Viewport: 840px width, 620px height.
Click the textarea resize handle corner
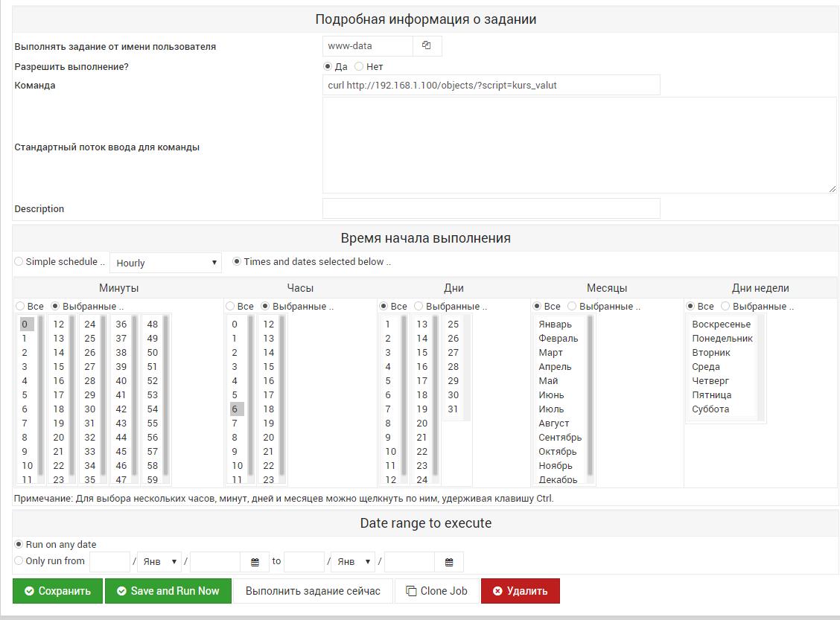point(832,189)
